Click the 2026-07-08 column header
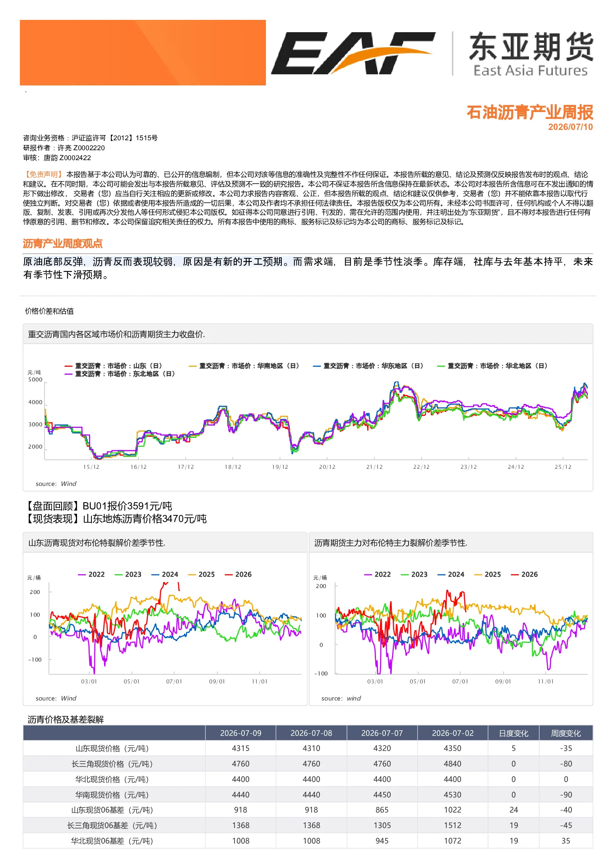This screenshot has width=616, height=863. 312,733
